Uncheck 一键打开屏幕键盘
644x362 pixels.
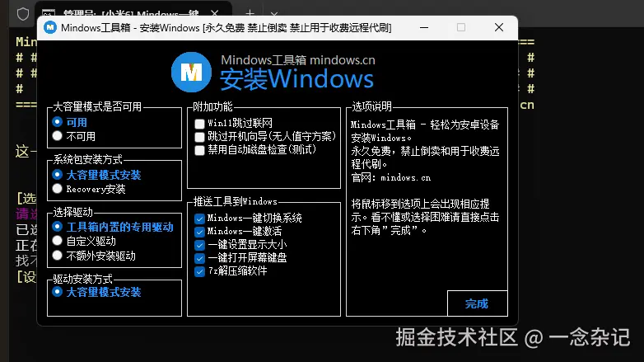[x=199, y=258]
